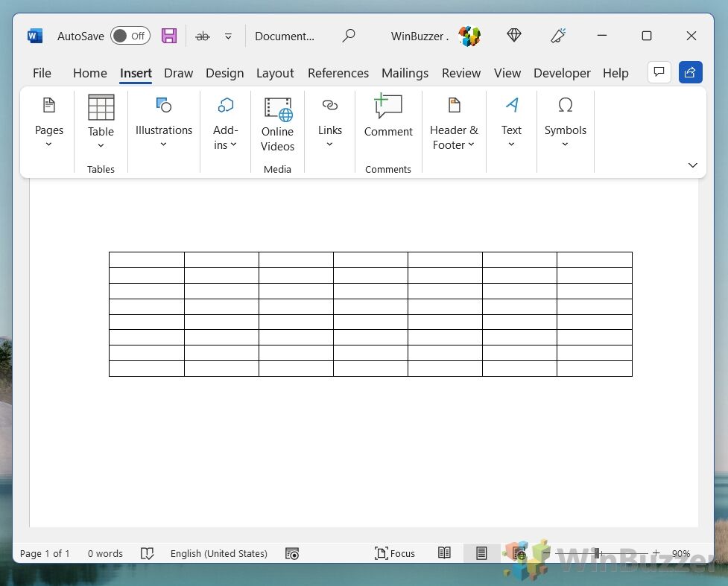Open the Comments pane icon

(x=658, y=72)
